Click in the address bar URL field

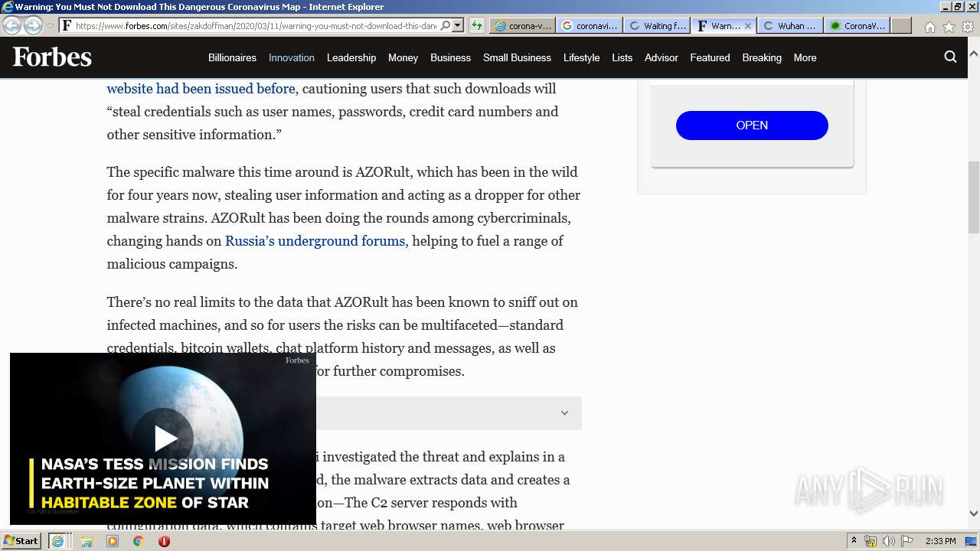[x=256, y=25]
